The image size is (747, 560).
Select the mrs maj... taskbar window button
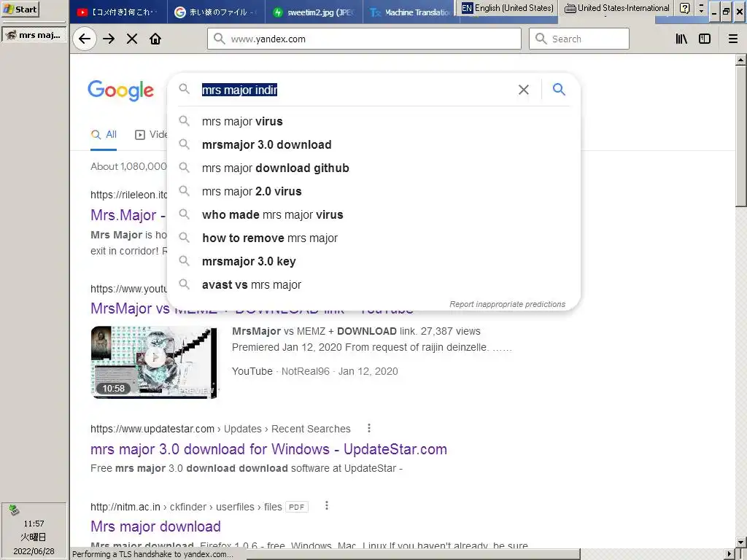pos(34,35)
